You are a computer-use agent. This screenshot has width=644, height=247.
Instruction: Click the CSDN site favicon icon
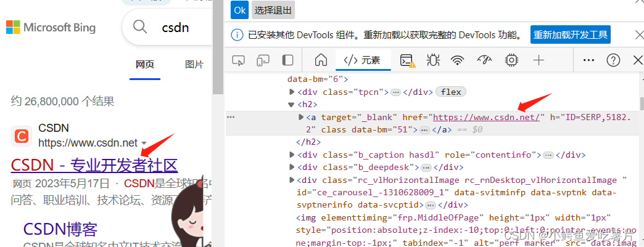click(x=21, y=136)
